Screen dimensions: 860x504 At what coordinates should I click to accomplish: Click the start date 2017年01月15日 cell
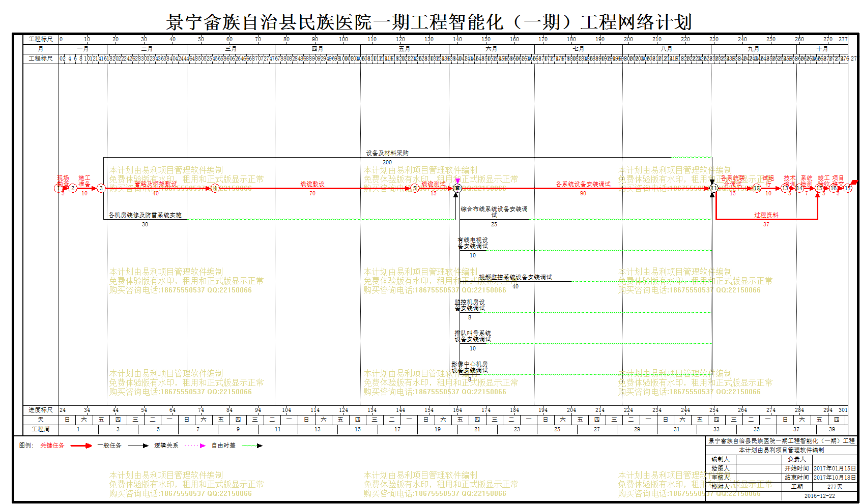tap(835, 468)
